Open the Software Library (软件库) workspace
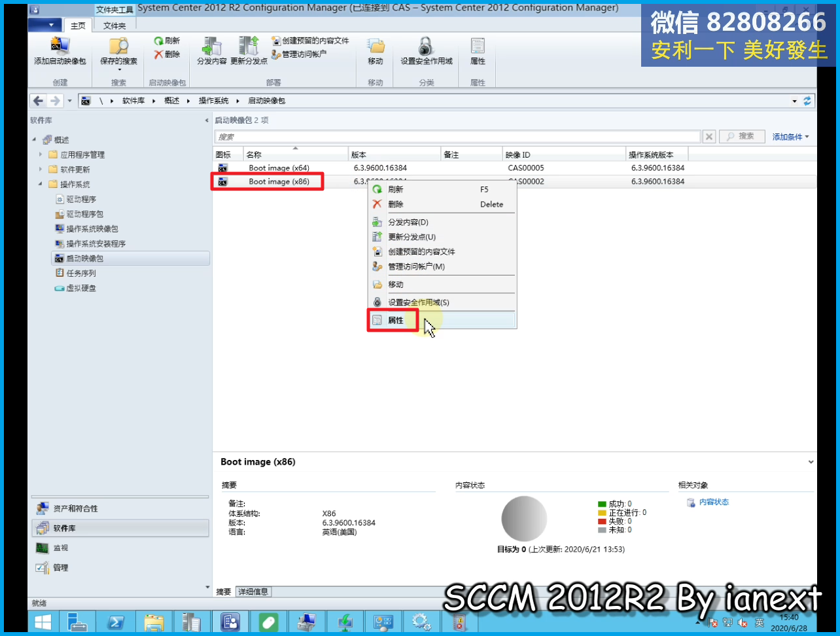The height and width of the screenshot is (636, 840). pyautogui.click(x=120, y=528)
